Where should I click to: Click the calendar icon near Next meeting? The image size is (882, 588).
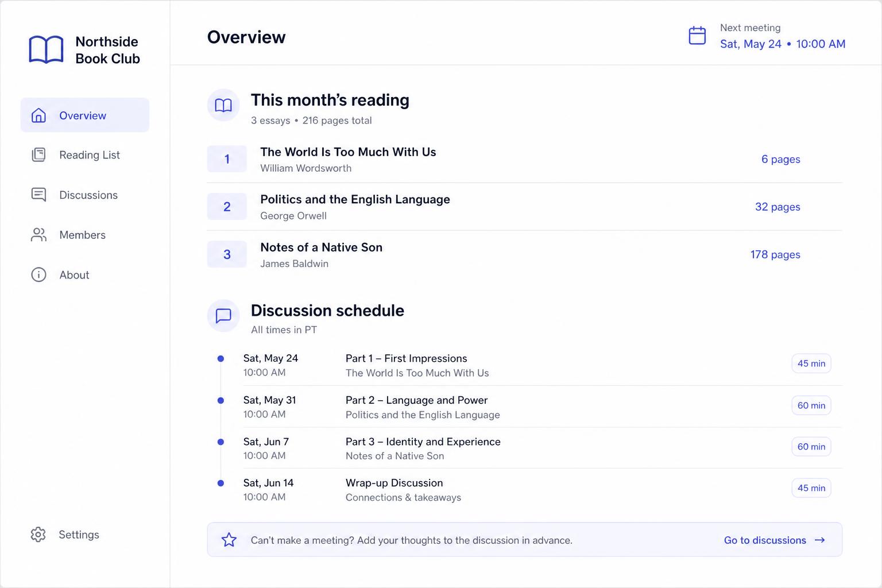pyautogui.click(x=697, y=36)
